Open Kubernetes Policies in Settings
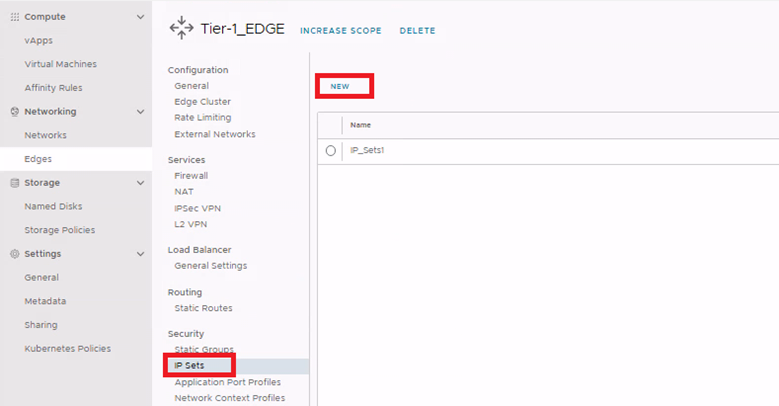 [67, 349]
